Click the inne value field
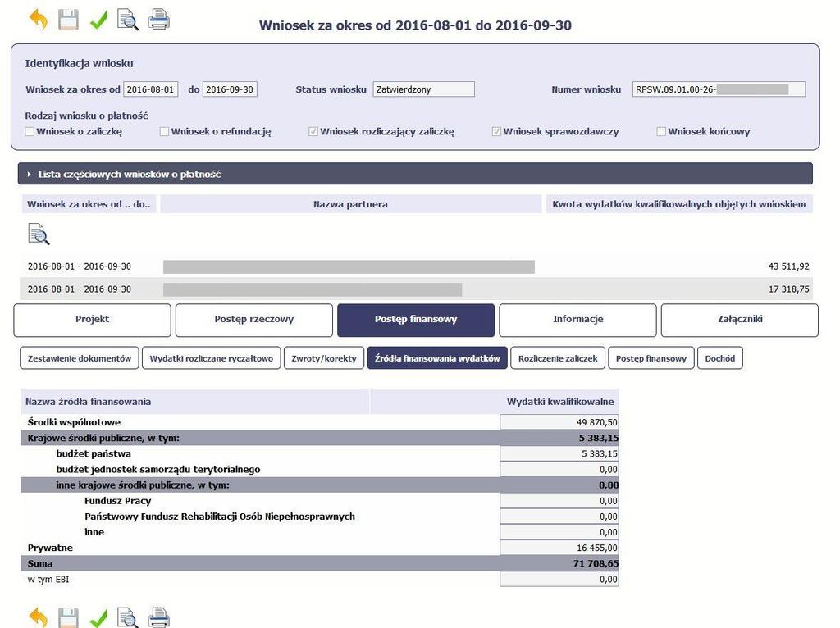The width and height of the screenshot is (840, 628). [x=559, y=532]
